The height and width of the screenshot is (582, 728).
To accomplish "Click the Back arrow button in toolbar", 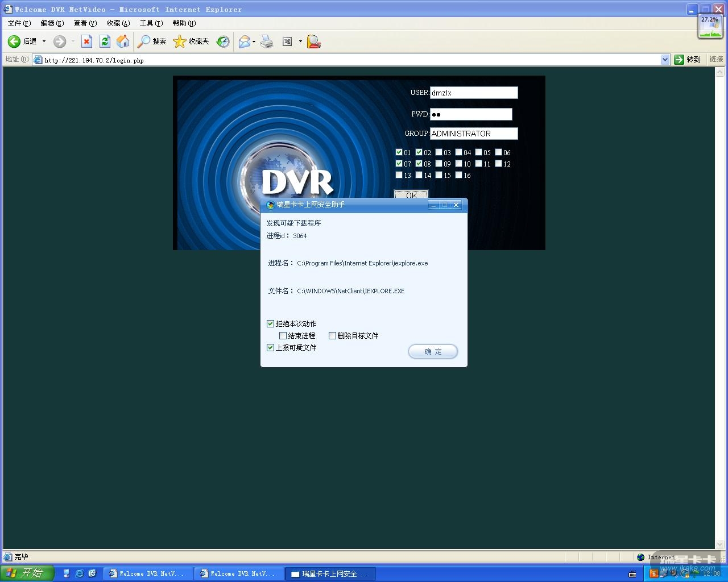I will point(14,41).
